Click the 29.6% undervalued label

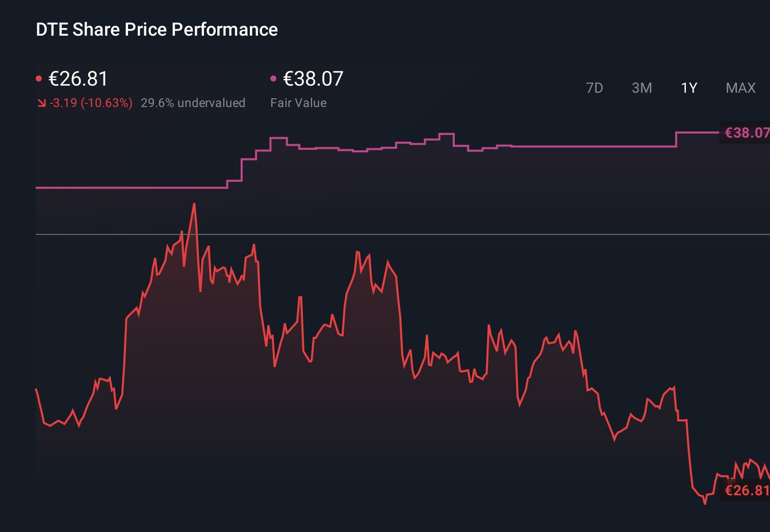click(x=193, y=103)
